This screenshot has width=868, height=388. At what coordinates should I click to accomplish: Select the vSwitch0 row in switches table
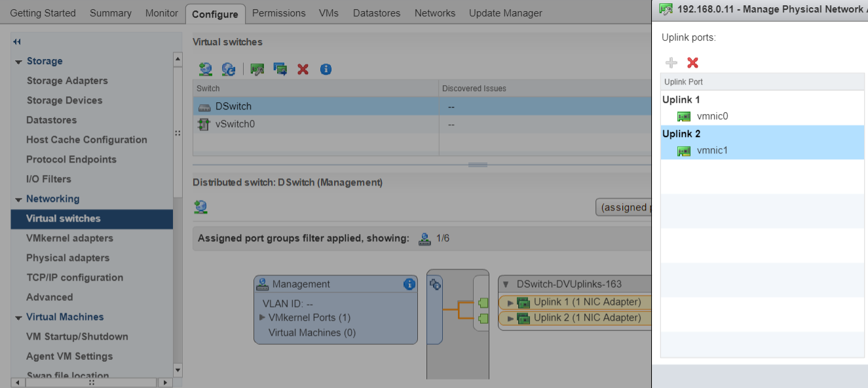(x=235, y=124)
